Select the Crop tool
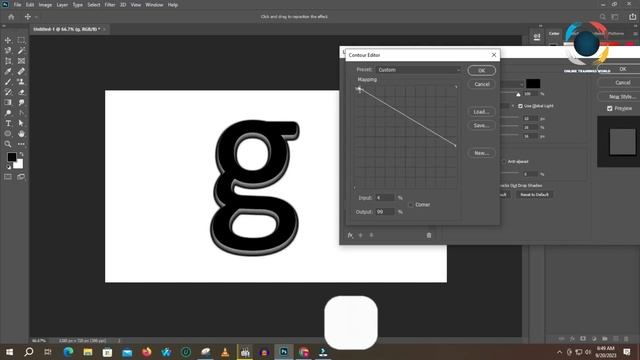The width and height of the screenshot is (640, 360). (x=8, y=61)
